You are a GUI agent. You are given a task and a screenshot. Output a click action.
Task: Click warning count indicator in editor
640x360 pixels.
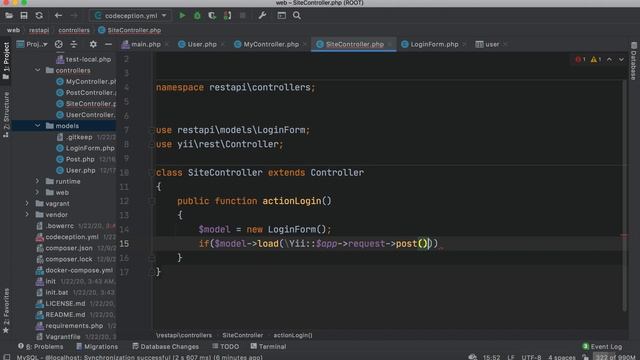596,59
